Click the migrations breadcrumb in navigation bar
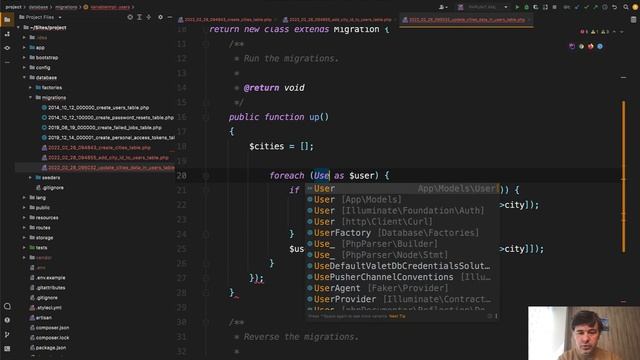The height and width of the screenshot is (360, 640). pyautogui.click(x=66, y=7)
